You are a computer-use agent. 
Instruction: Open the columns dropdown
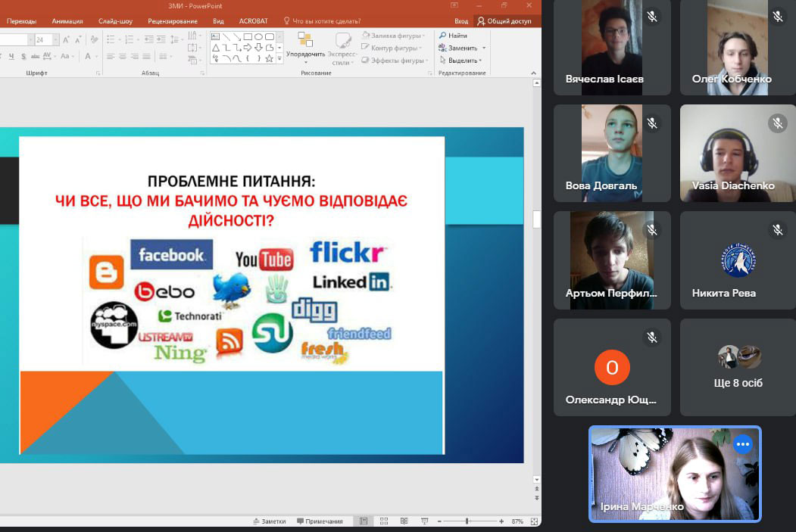pyautogui.click(x=165, y=56)
